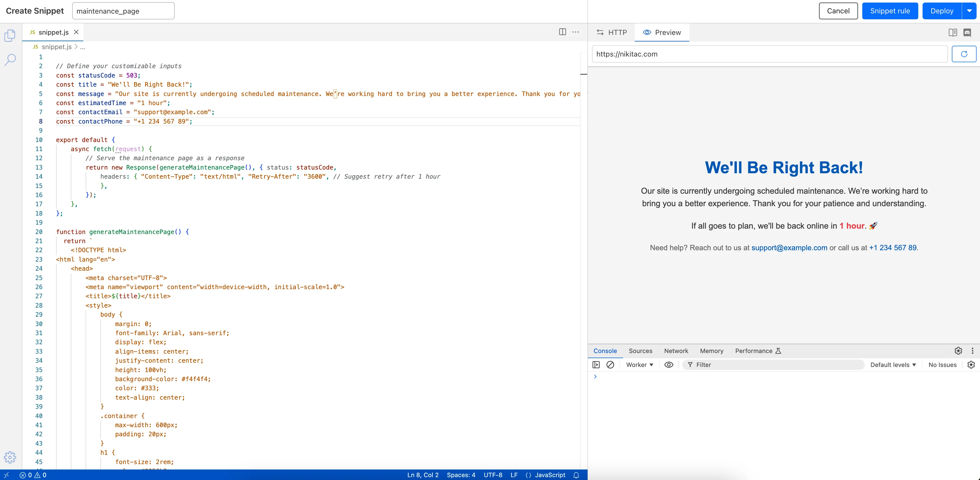Toggle the live expression eye icon
Image resolution: width=980 pixels, height=480 pixels.
[x=669, y=365]
